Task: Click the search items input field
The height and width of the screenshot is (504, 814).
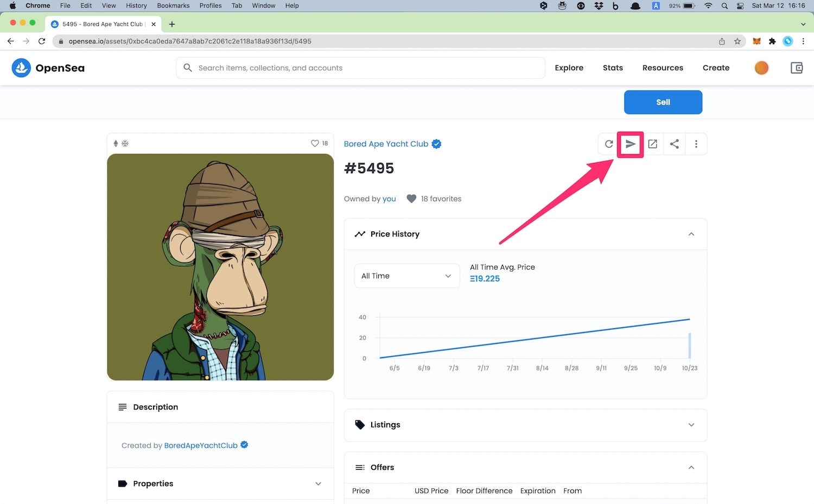Action: click(x=360, y=68)
